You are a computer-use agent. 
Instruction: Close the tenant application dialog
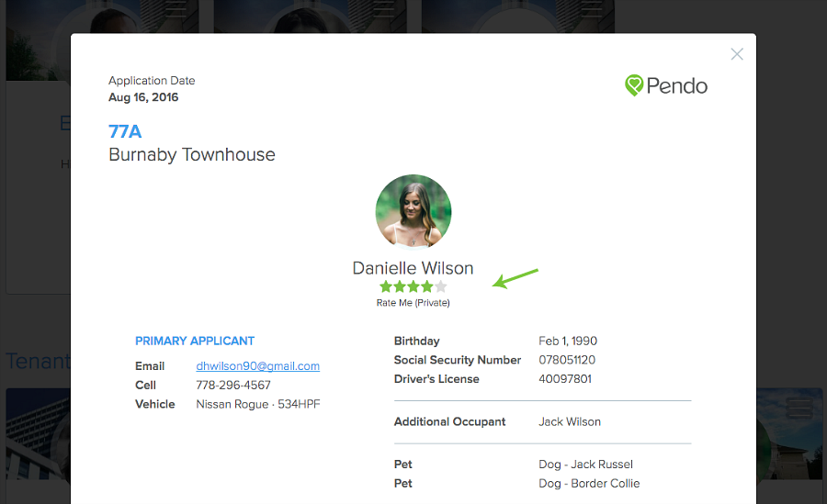(737, 54)
